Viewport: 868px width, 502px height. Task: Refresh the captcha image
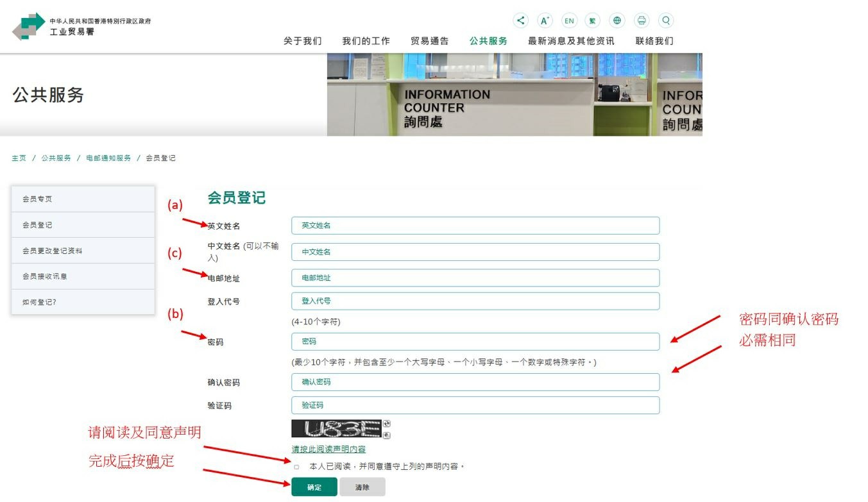(386, 424)
